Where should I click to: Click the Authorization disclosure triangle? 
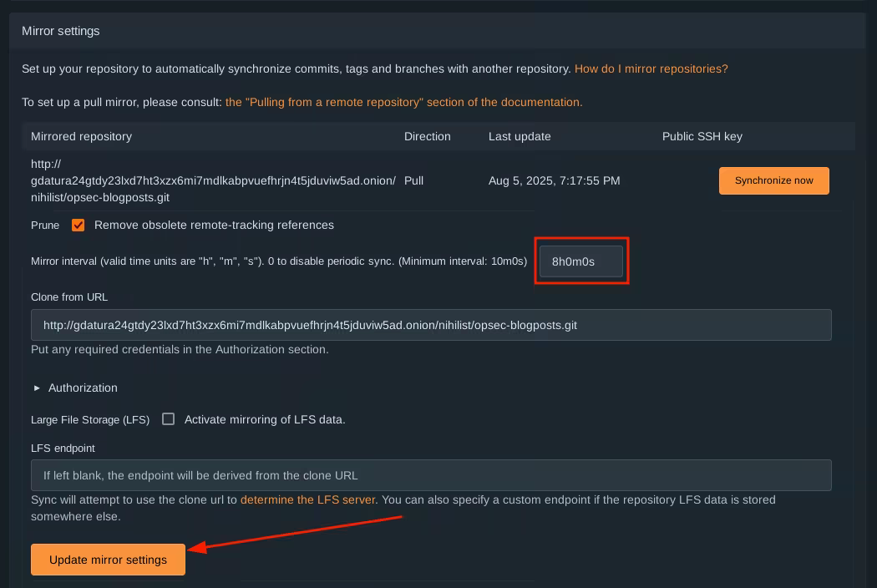37,388
